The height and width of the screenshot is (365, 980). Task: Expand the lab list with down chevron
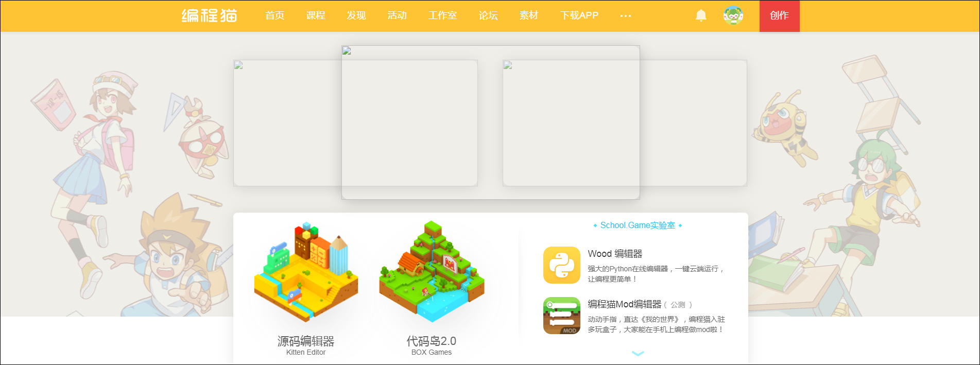tap(638, 353)
